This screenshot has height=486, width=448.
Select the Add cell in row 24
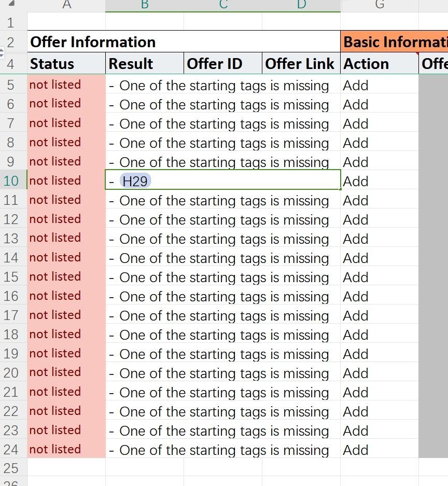380,450
